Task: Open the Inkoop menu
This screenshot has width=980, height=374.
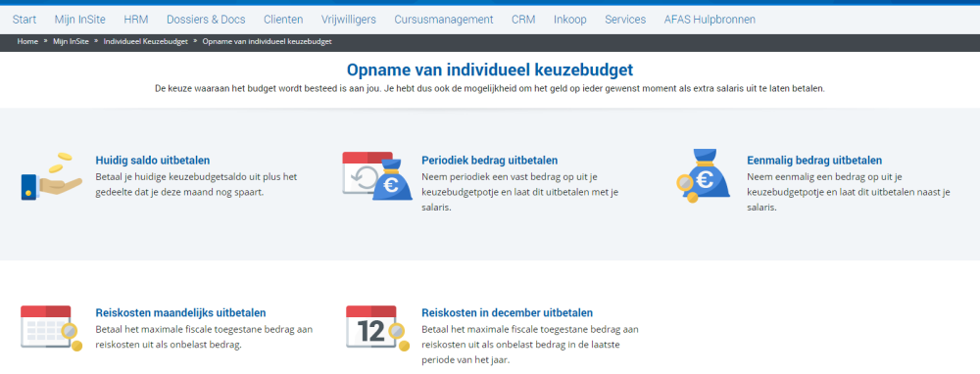Action: pos(570,20)
